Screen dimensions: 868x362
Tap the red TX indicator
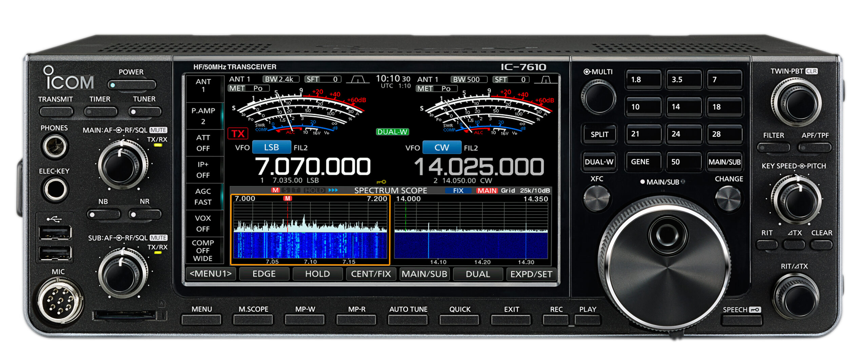[238, 133]
